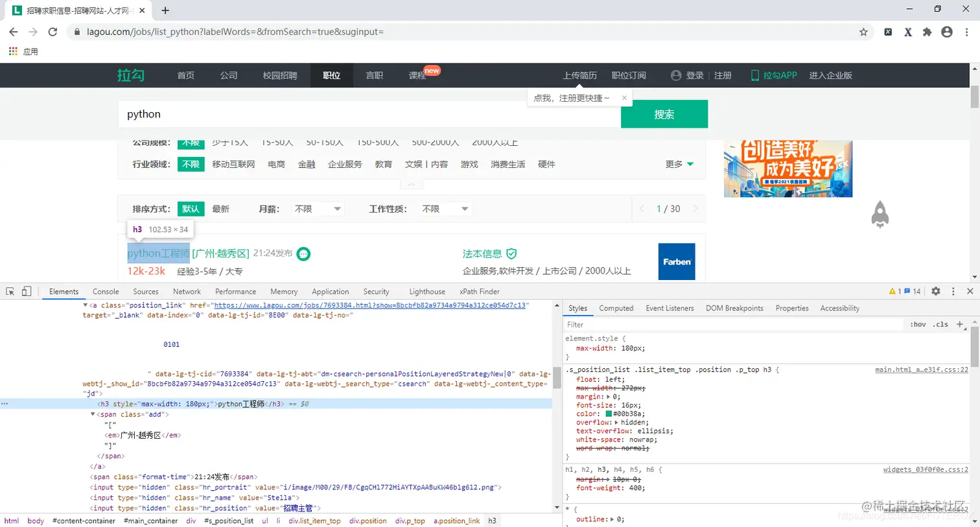Toggle the :hov pseudo-class pane in Styles

[x=917, y=324]
